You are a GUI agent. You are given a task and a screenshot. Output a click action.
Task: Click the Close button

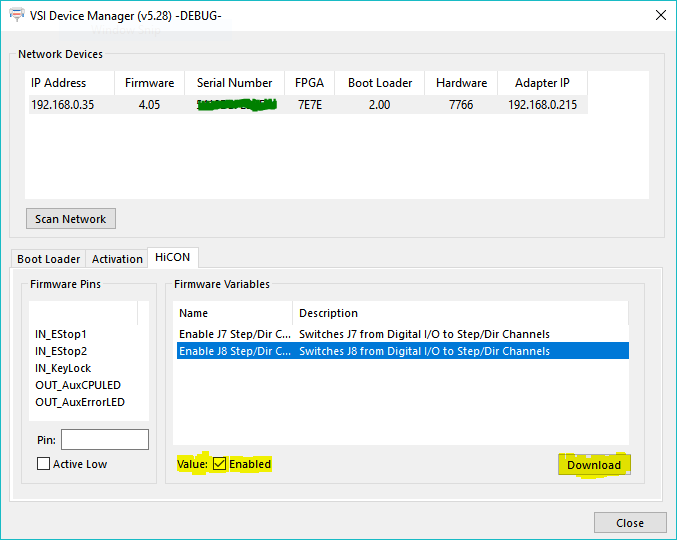(x=630, y=523)
